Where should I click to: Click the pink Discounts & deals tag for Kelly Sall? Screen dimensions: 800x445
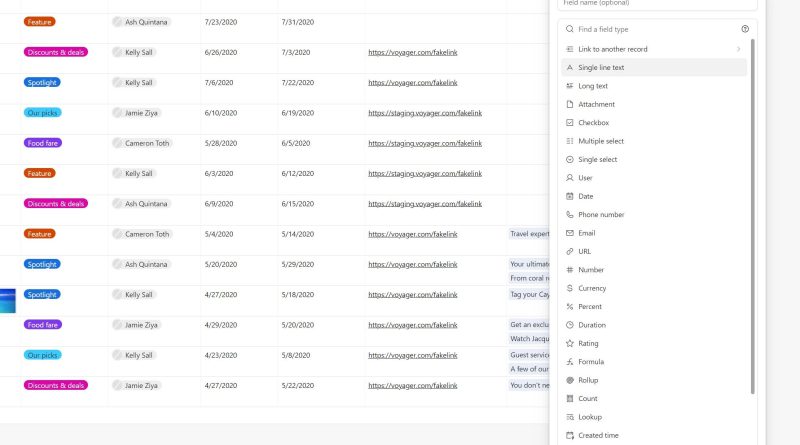tap(56, 52)
